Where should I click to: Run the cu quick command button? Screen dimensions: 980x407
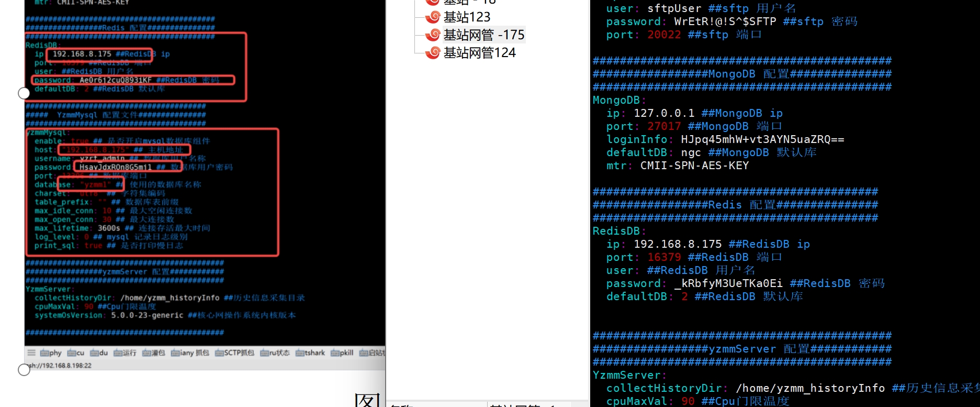coord(75,353)
